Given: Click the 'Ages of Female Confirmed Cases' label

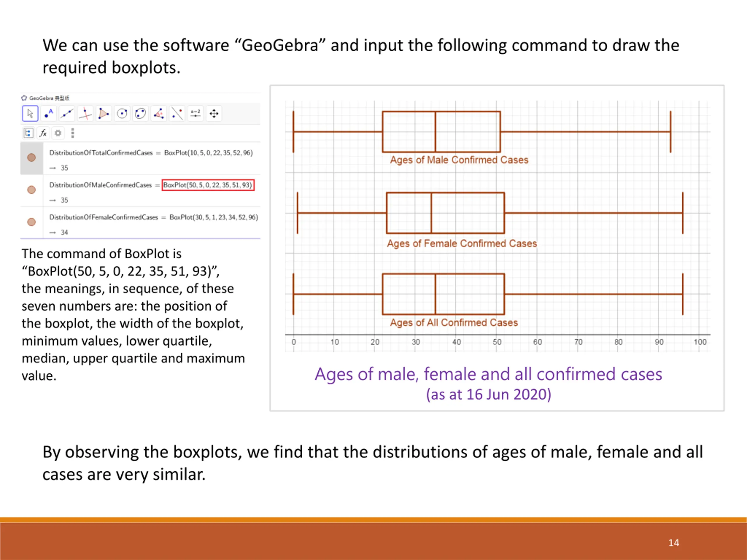Looking at the screenshot, I should click(462, 243).
